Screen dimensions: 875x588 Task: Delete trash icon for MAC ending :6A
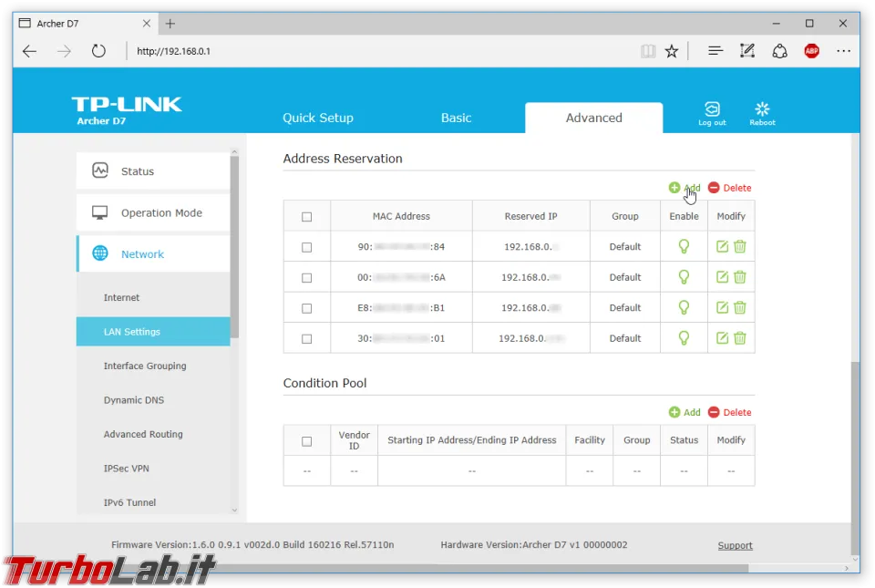740,277
